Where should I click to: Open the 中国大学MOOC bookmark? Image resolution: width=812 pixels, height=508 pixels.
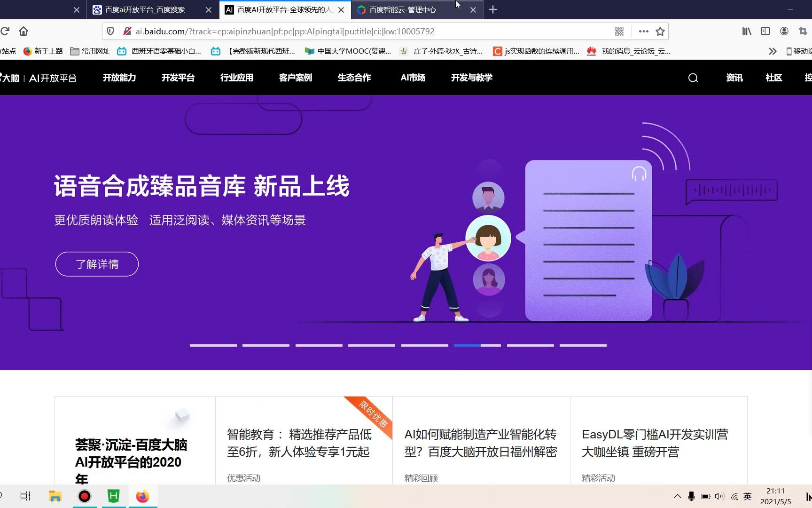tap(348, 51)
